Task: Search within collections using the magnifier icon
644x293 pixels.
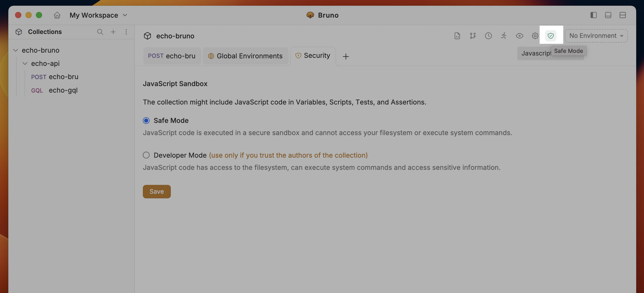Action: tap(100, 32)
